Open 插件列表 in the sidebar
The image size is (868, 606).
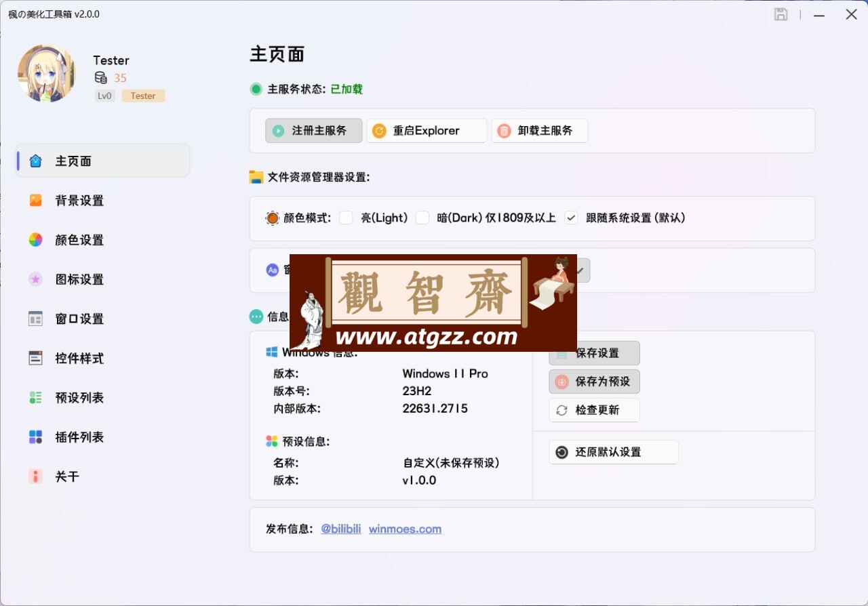click(103, 437)
